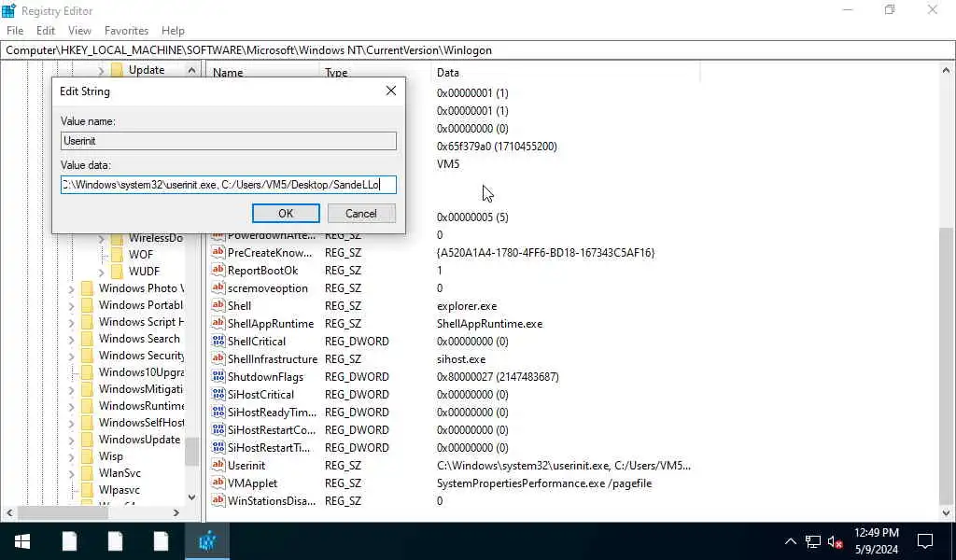Expand the Update tree node
956x560 pixels.
coord(101,71)
